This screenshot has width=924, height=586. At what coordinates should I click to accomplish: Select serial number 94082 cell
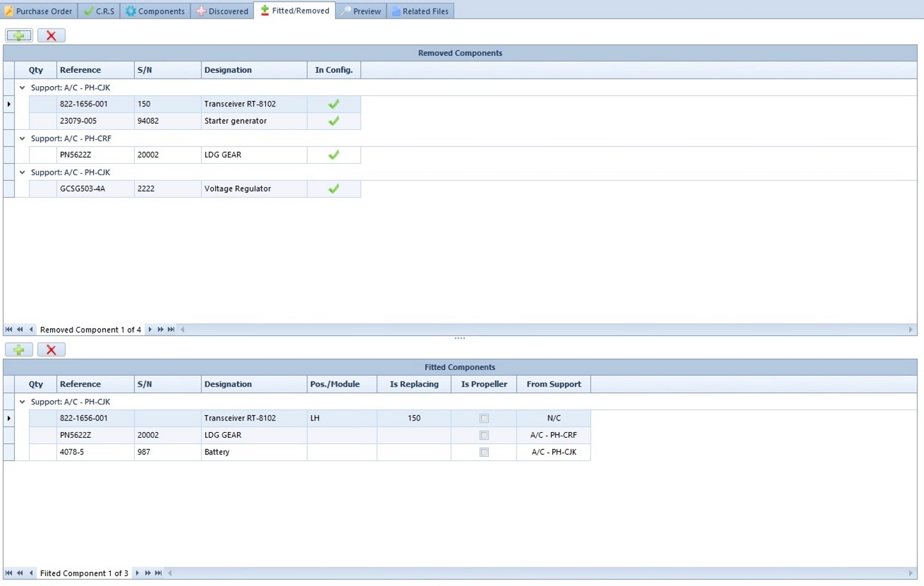pyautogui.click(x=167, y=121)
